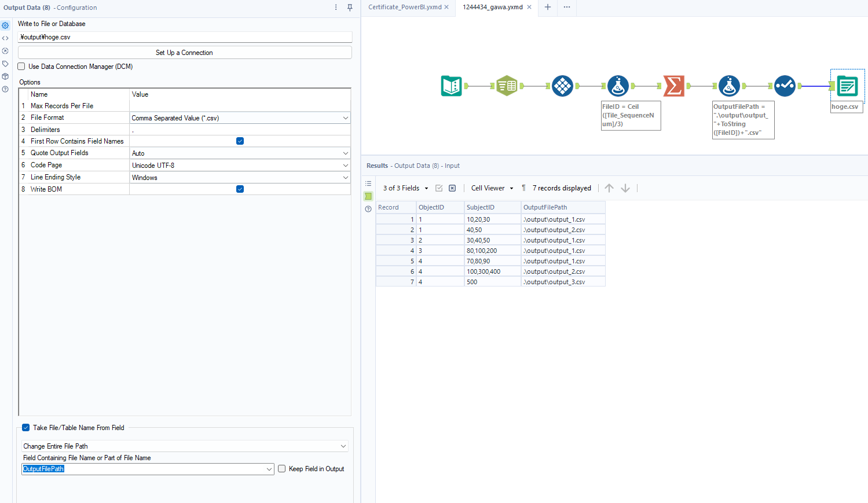Select the Tile tool node
This screenshot has width=868, height=503.
click(562, 86)
